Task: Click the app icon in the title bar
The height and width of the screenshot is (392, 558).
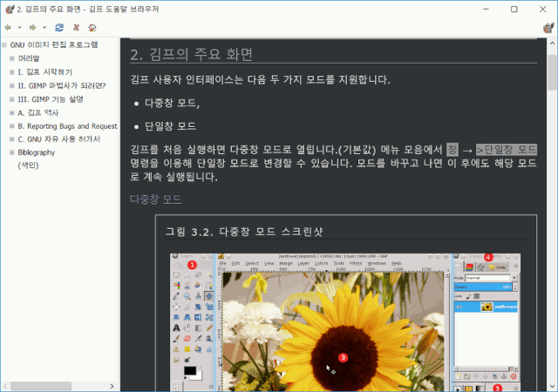Action: pyautogui.click(x=9, y=9)
